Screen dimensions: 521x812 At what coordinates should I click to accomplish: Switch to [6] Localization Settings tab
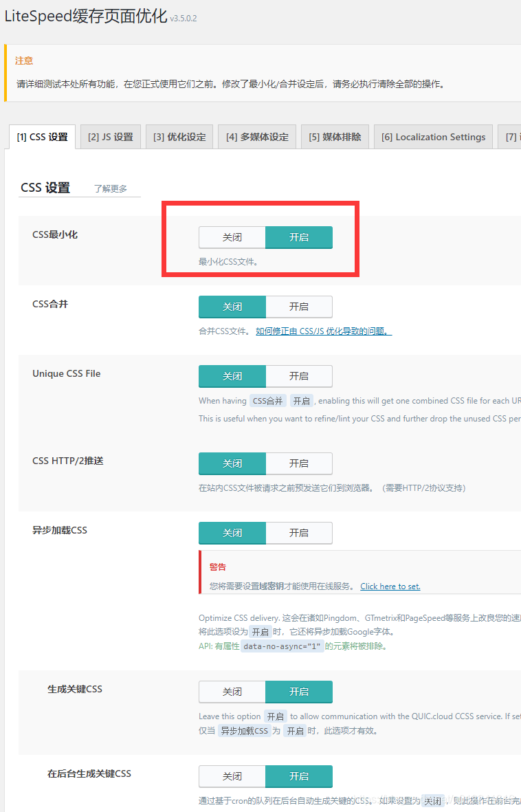coord(434,137)
